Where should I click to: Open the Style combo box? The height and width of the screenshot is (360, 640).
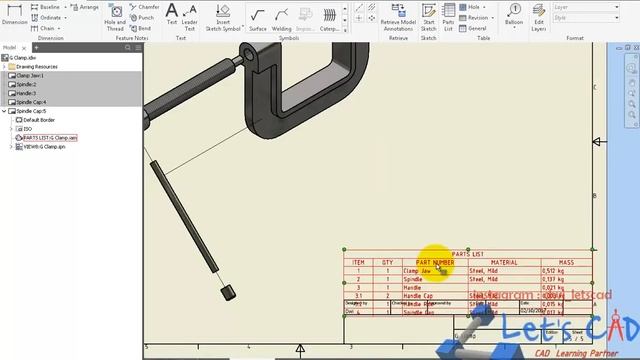[586, 18]
